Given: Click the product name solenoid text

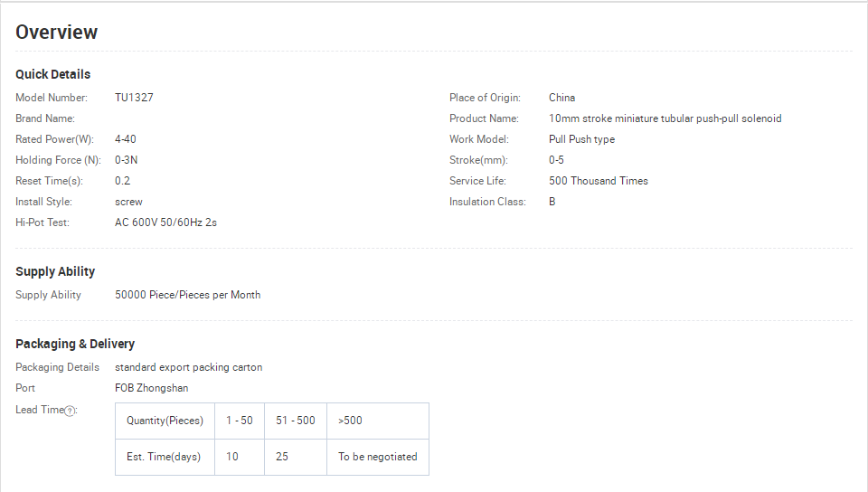Looking at the screenshot, I should (665, 118).
